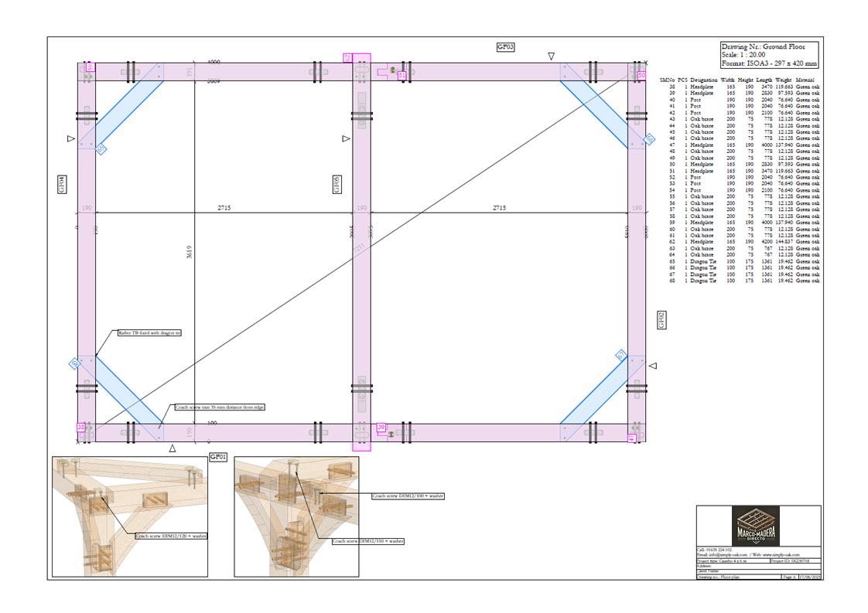
Task: Click 'Format: ISOA3 - 297 x 420 mm'
Action: 769,63
